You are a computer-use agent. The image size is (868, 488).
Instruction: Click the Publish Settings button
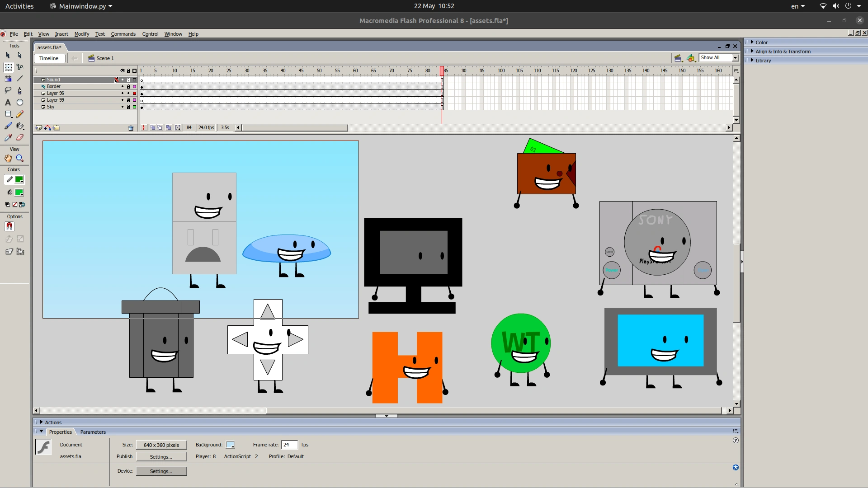[x=161, y=456]
